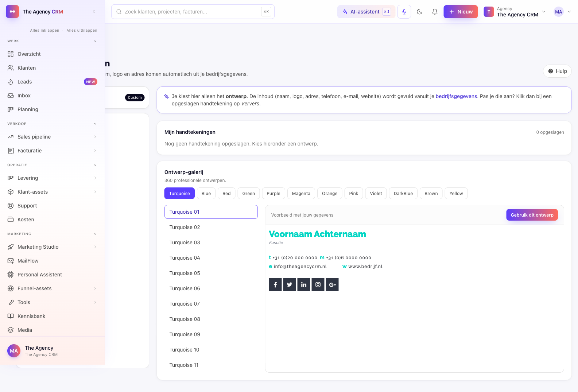Open the AI-assistent
Viewport: 578px width, 392px height.
[366, 12]
